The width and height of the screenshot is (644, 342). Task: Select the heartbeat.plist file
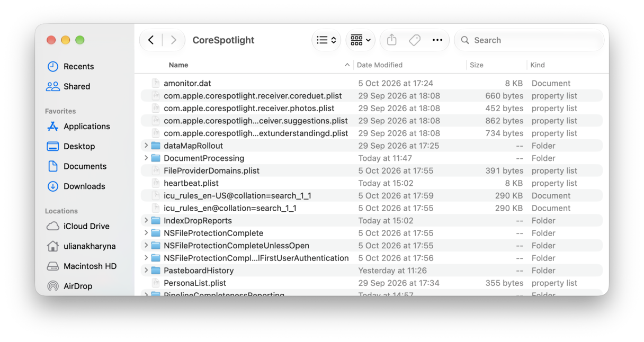coord(191,183)
